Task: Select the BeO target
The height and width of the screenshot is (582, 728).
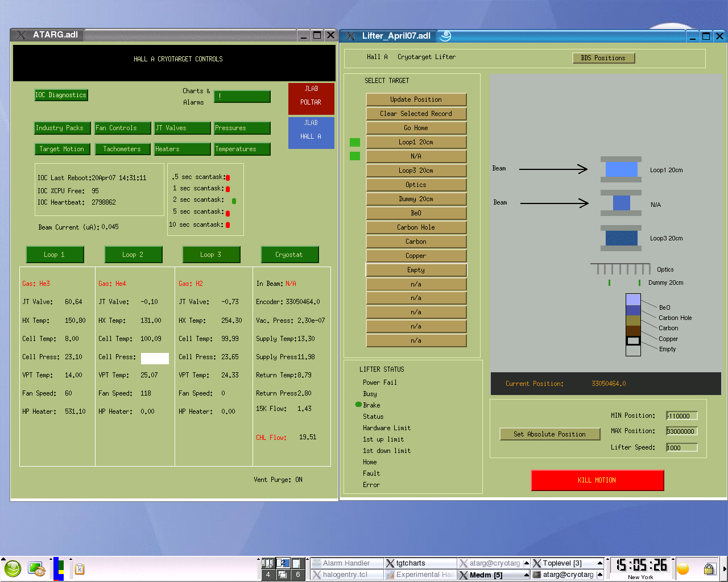Action: click(x=416, y=213)
